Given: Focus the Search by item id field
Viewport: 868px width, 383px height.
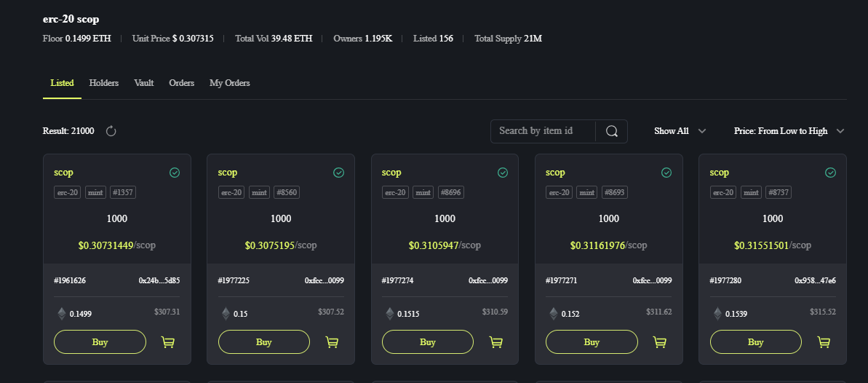Looking at the screenshot, I should coord(543,131).
